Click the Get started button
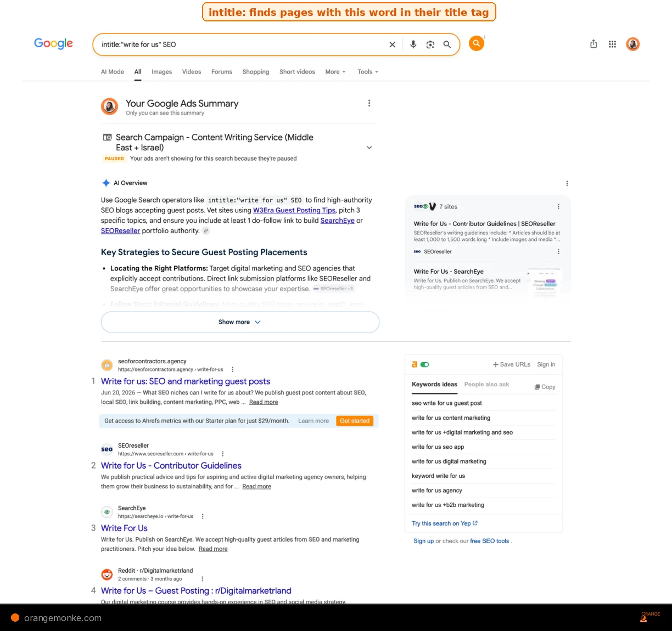672x631 pixels. click(x=355, y=421)
